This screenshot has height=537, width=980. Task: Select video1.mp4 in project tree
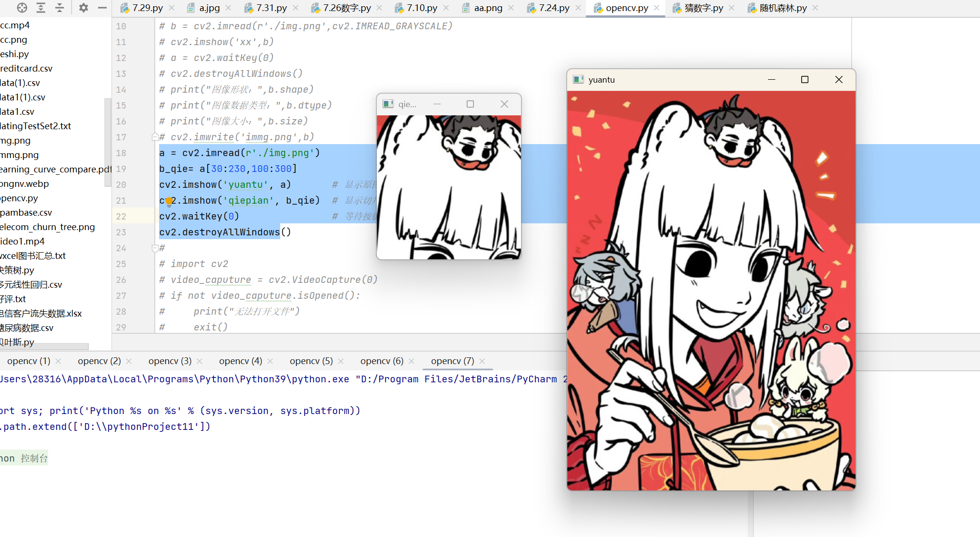point(22,241)
